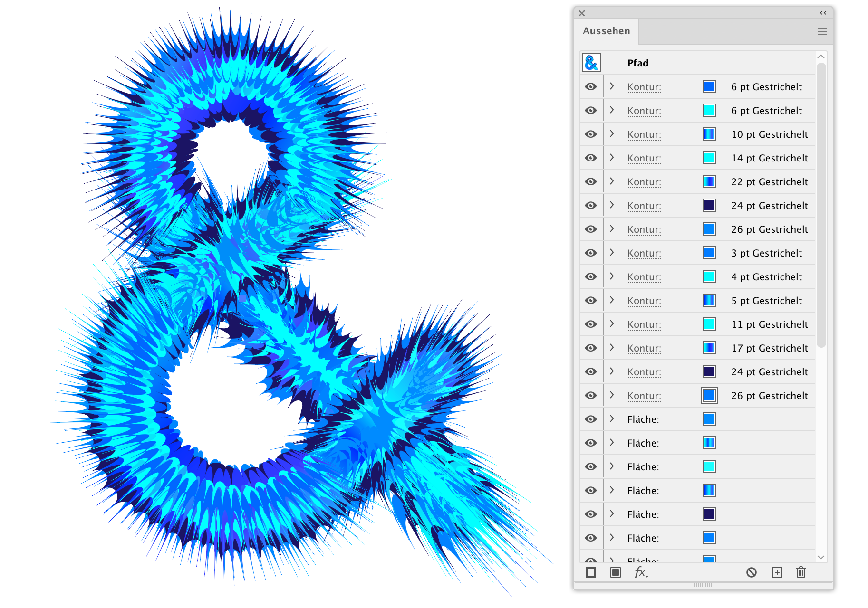This screenshot has height=608, width=868.
Task: Select the Aussehen tab
Action: 607,31
